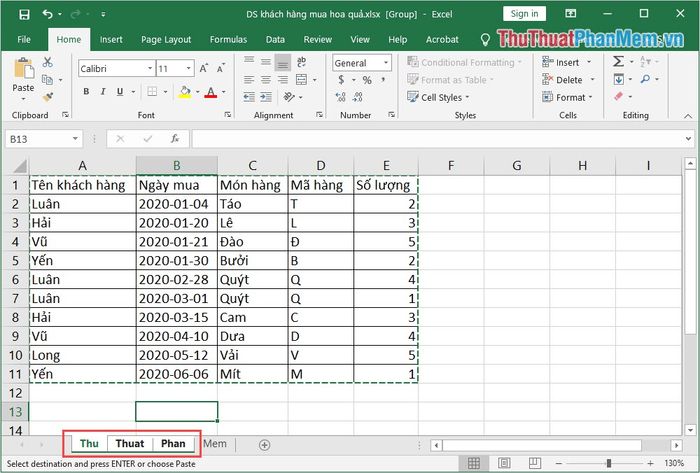This screenshot has width=700, height=473.
Task: Apply percent style
Action: (367, 80)
